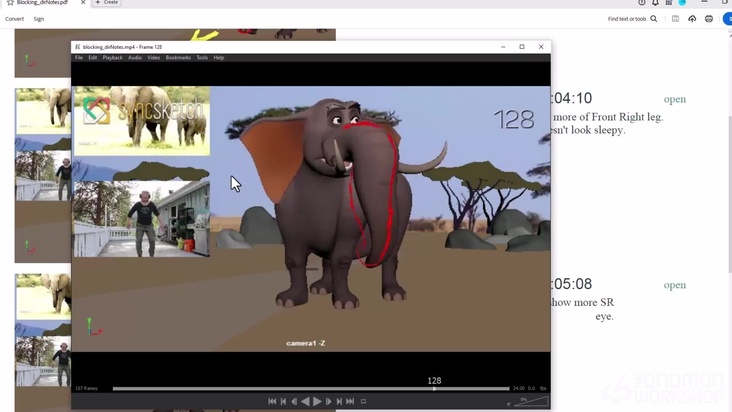Image resolution: width=732 pixels, height=412 pixels.
Task: Click the Create new tab button
Action: [107, 3]
